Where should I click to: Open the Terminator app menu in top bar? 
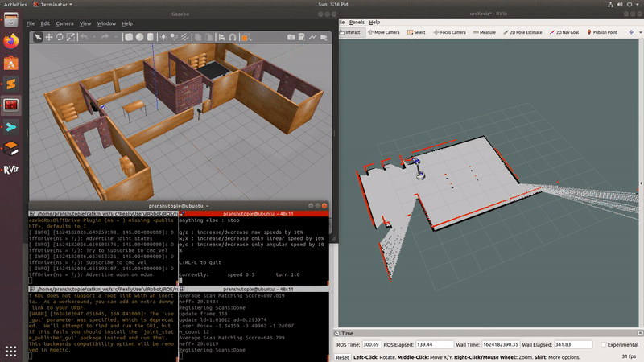coord(52,5)
